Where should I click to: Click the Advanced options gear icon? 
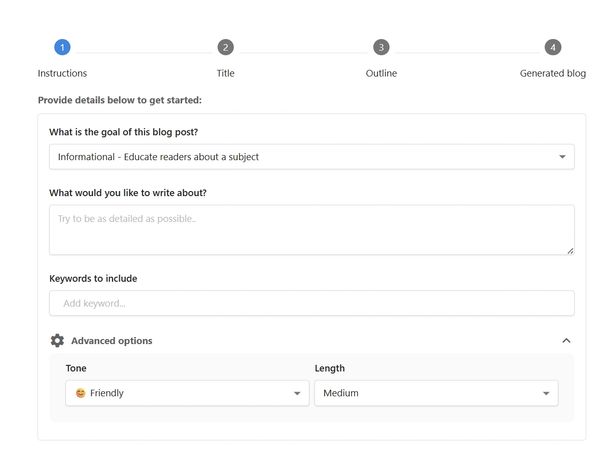(57, 341)
